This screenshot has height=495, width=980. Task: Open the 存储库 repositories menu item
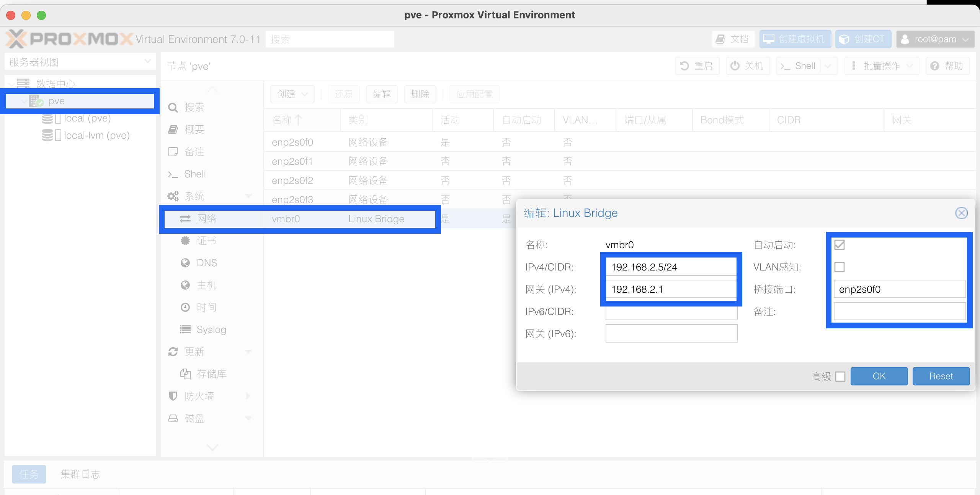pyautogui.click(x=212, y=374)
